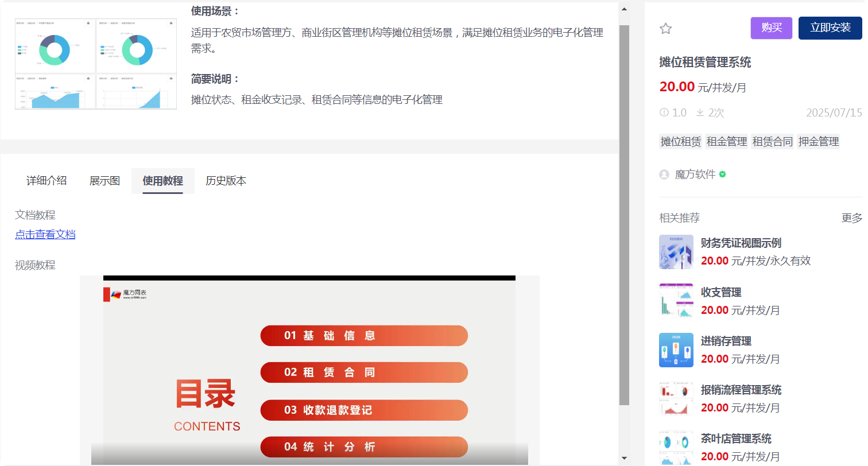Open the 进销存管理 title link
Viewport: 868px width, 466px height.
(x=726, y=341)
